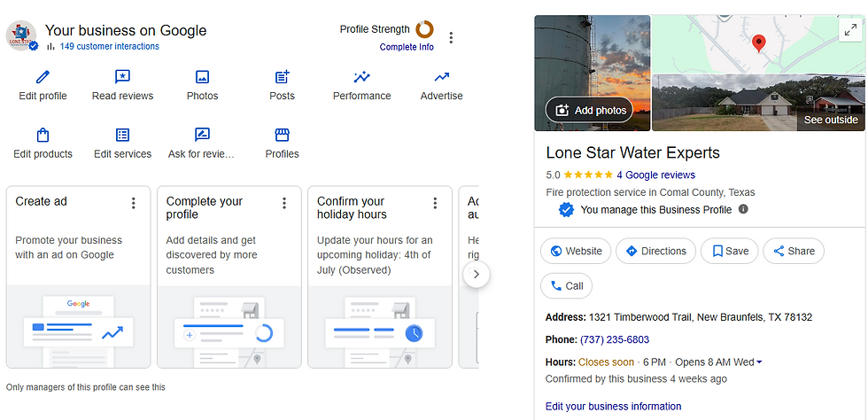
Task: Open the Photos image icon
Action: coord(203,76)
